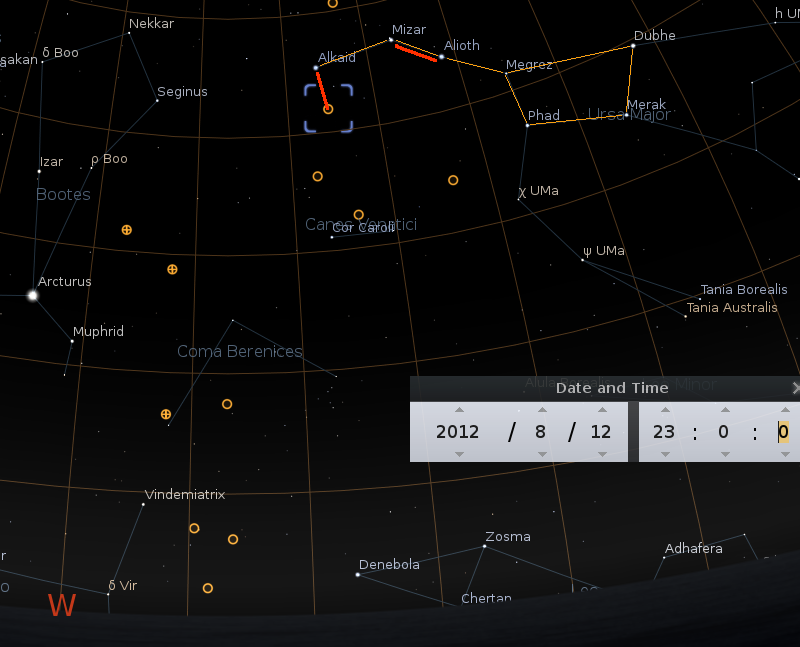Select the star Denebola
Screen dimensions: 800x647
[x=357, y=575]
